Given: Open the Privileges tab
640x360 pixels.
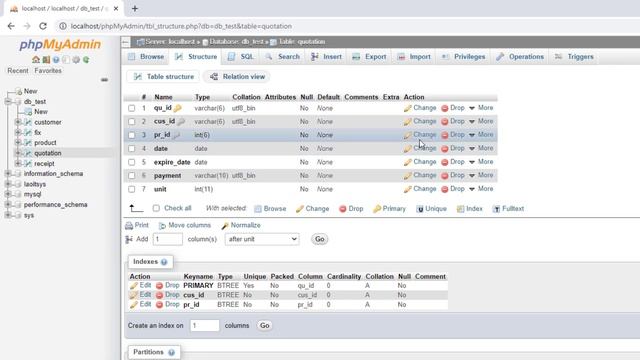Looking at the screenshot, I should click(463, 57).
